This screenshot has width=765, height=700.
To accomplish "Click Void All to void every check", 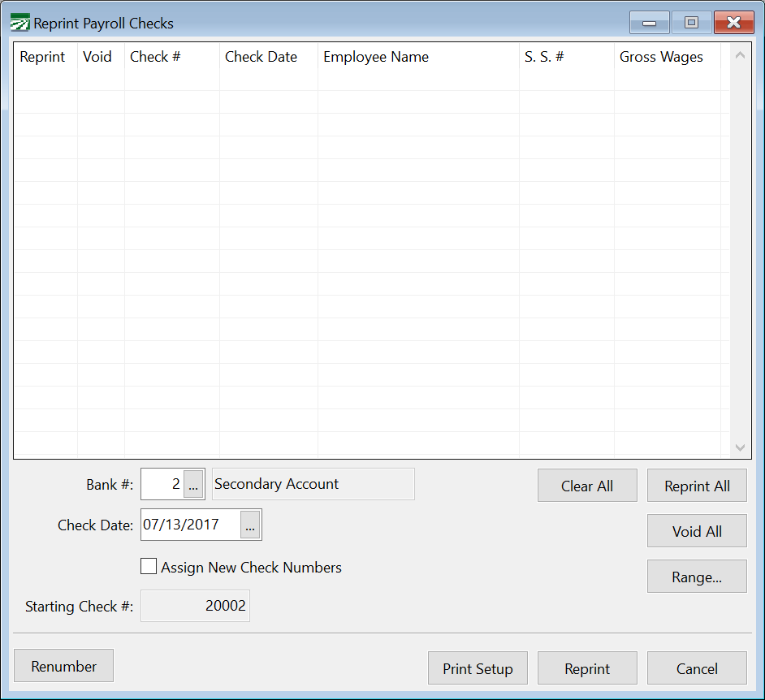I will [696, 531].
